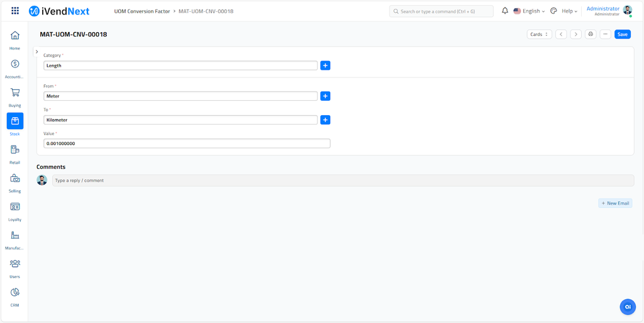This screenshot has height=323, width=644.
Task: Open the Cards view switcher
Action: [539, 35]
